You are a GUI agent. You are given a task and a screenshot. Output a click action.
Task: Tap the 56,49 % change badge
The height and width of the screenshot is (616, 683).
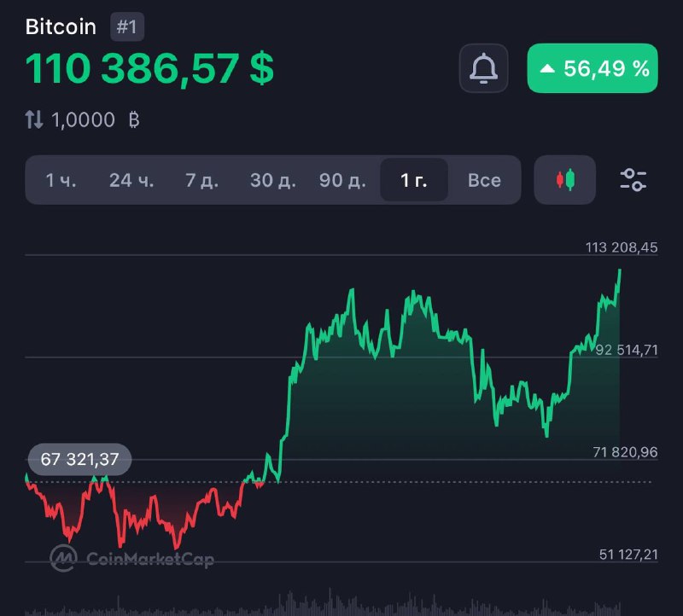click(593, 68)
